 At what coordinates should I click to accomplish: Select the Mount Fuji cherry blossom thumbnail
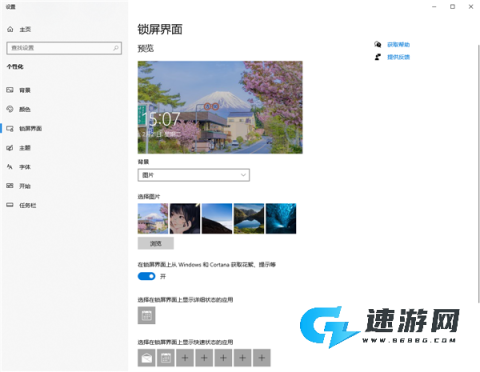(x=153, y=219)
